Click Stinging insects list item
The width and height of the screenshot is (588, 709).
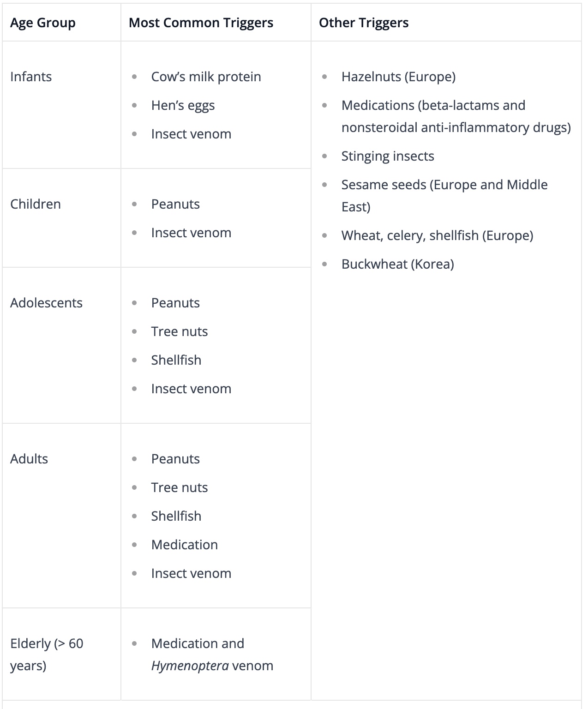coord(388,156)
